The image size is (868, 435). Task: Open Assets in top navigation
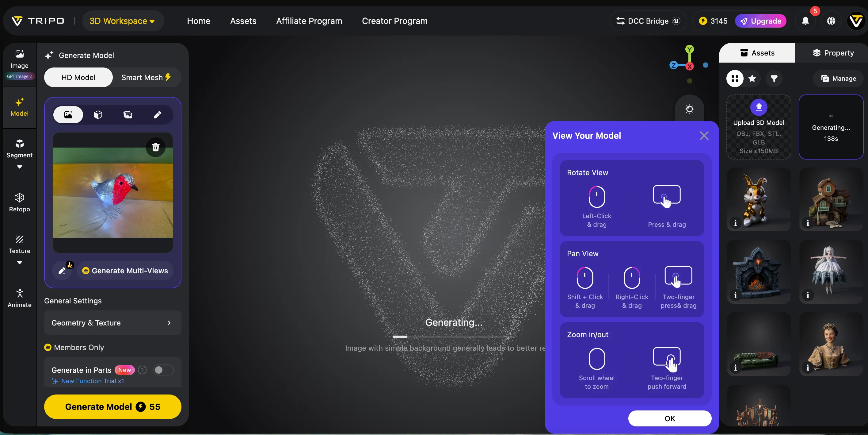point(243,21)
